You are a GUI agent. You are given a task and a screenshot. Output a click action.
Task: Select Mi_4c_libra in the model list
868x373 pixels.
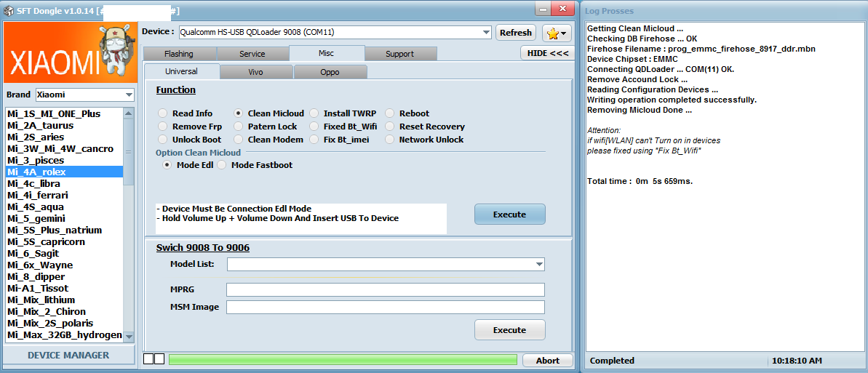64,184
